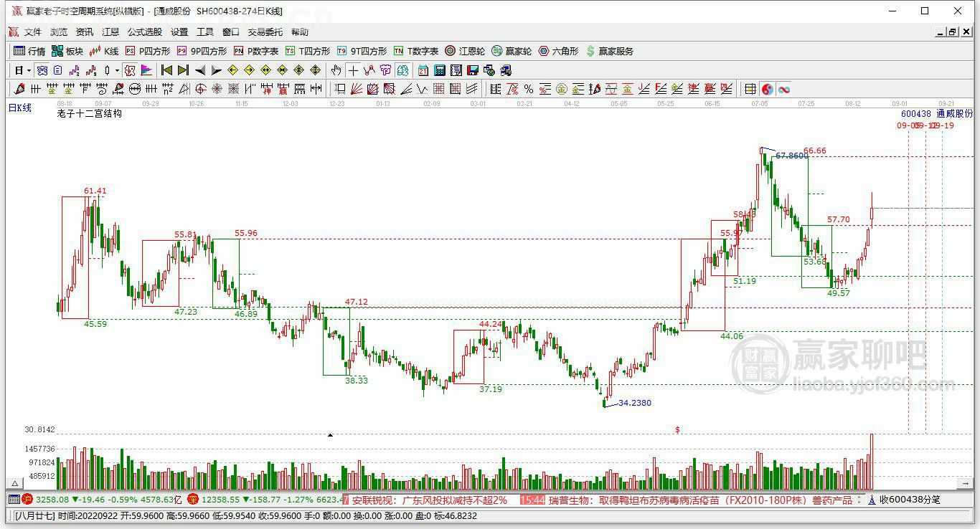This screenshot has width=980, height=529.
Task: Click the red pencil drawing tool
Action: pyautogui.click(x=19, y=89)
